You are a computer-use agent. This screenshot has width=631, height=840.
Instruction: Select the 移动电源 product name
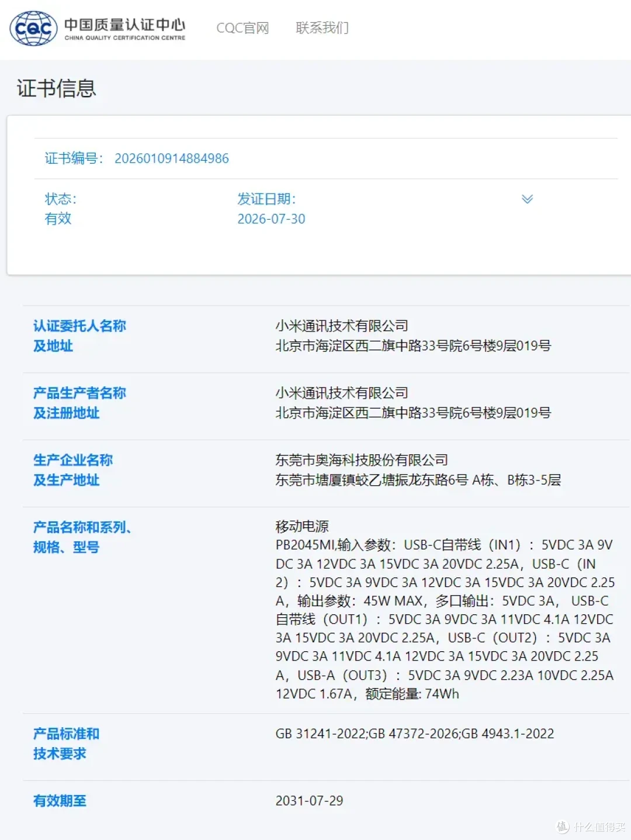[302, 526]
